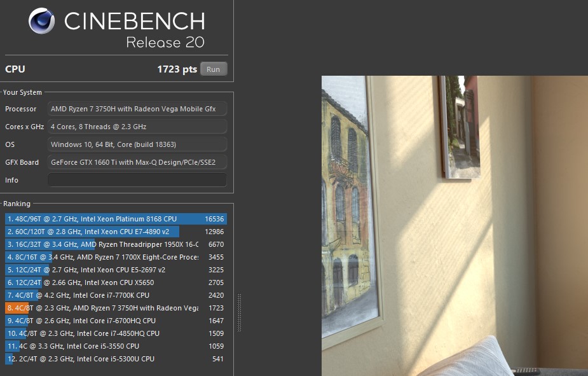This screenshot has width=588, height=376.
Task: Select the Core i5-3550 ranking row
Action: pyautogui.click(x=116, y=346)
